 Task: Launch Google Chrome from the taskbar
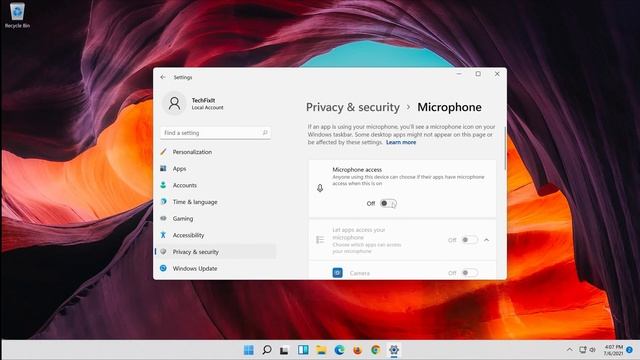(x=376, y=350)
